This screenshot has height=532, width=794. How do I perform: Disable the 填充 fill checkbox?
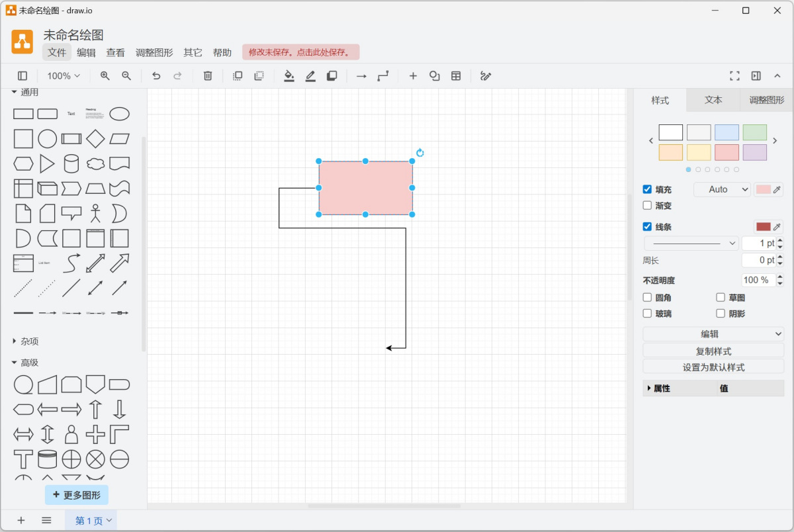pos(646,189)
